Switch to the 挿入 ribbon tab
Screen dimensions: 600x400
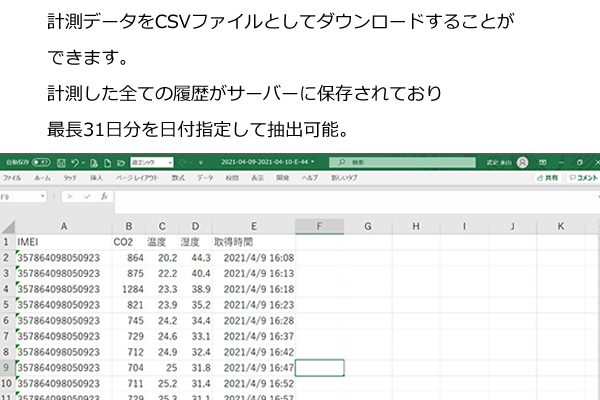(96, 178)
